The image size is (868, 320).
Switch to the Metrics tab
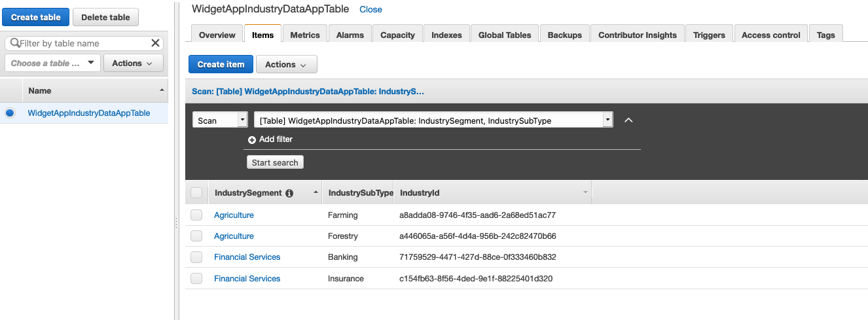tap(305, 35)
